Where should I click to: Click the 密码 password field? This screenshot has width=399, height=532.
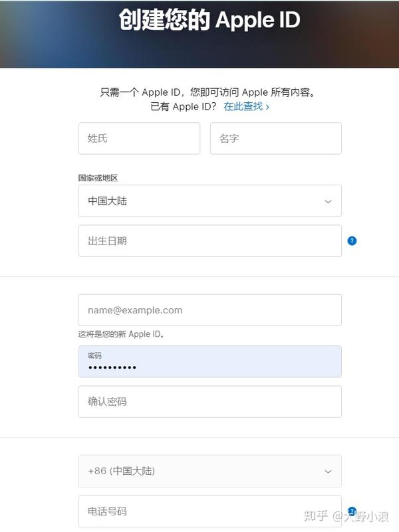pyautogui.click(x=210, y=362)
